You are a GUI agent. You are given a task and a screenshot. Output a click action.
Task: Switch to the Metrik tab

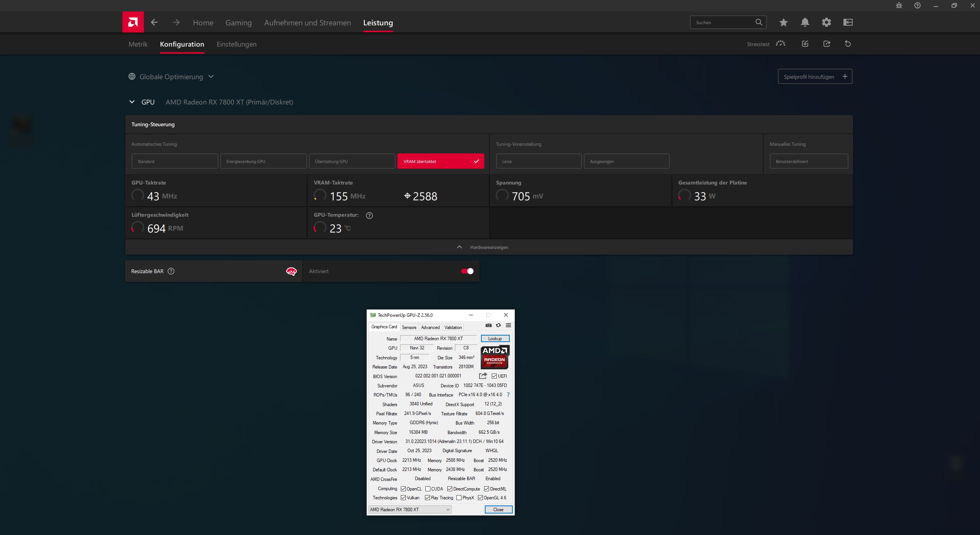pyautogui.click(x=138, y=44)
